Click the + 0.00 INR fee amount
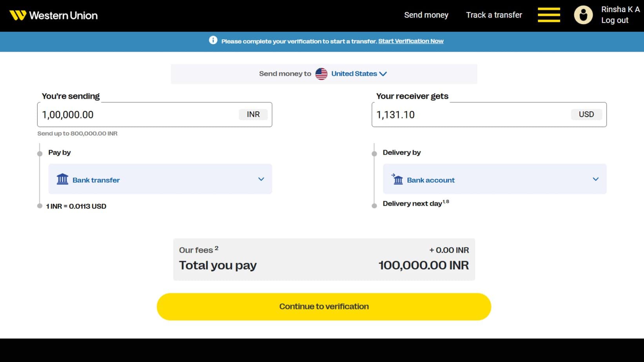The width and height of the screenshot is (644, 362). tap(449, 250)
